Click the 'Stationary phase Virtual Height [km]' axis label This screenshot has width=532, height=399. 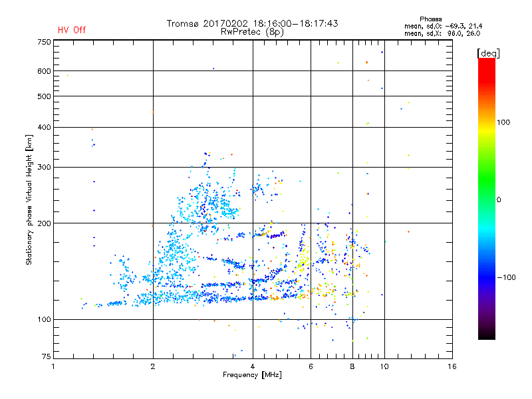[29, 199]
